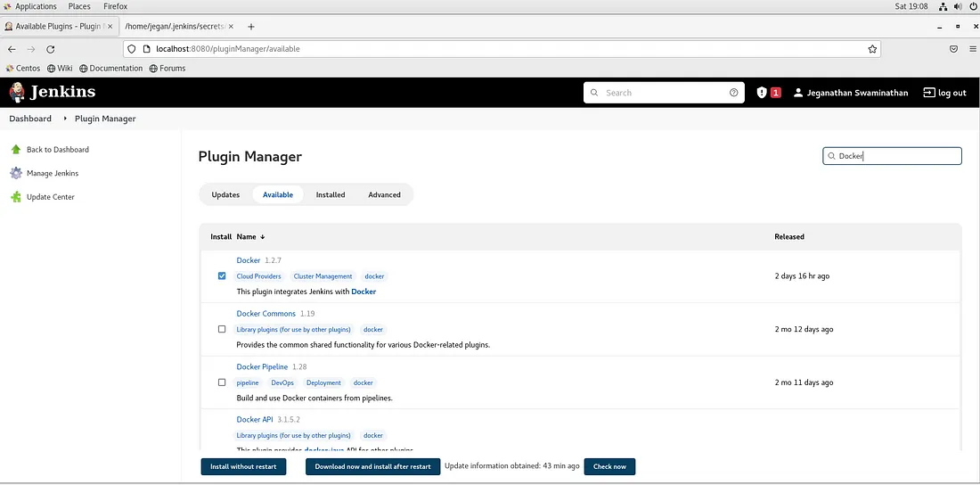The width and height of the screenshot is (980, 485).
Task: Click system volume icon in top bar
Action: pyautogui.click(x=956, y=6)
